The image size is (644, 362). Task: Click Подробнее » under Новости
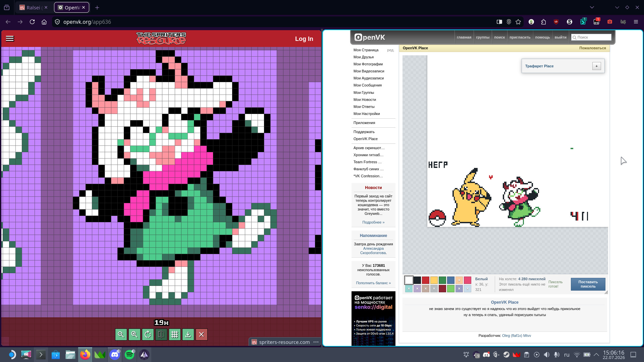coord(373,222)
